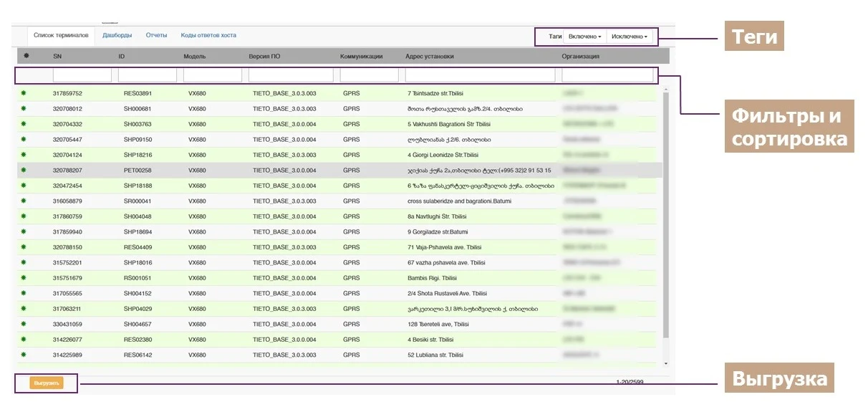The height and width of the screenshot is (402, 868).
Task: Click the Организация filter input box
Action: point(607,75)
